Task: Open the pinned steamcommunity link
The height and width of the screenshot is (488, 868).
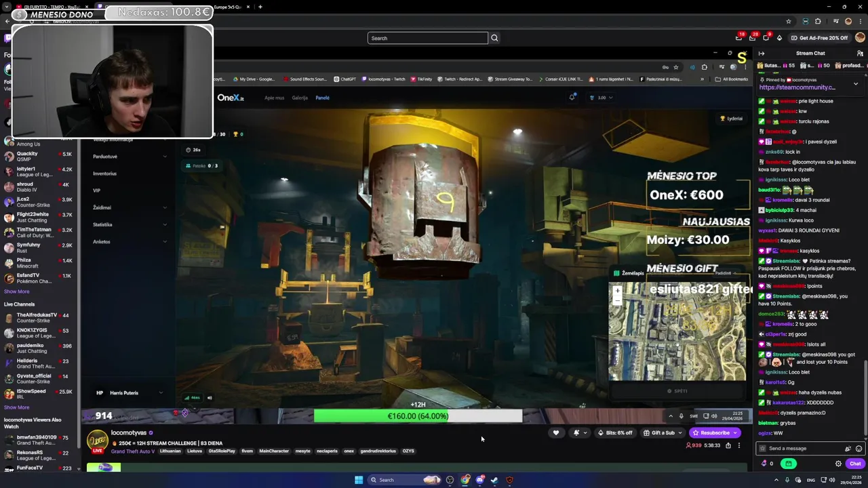Action: pos(797,87)
